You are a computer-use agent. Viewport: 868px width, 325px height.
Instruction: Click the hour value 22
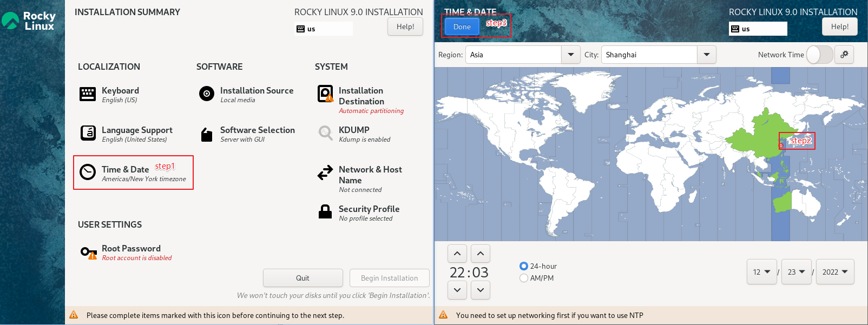tap(457, 272)
